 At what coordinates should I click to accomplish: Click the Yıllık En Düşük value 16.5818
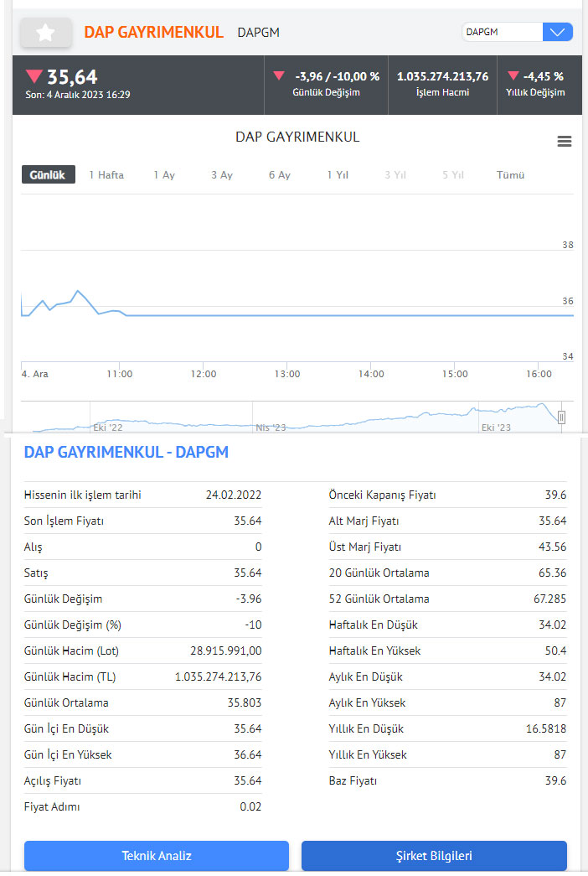[x=545, y=728]
